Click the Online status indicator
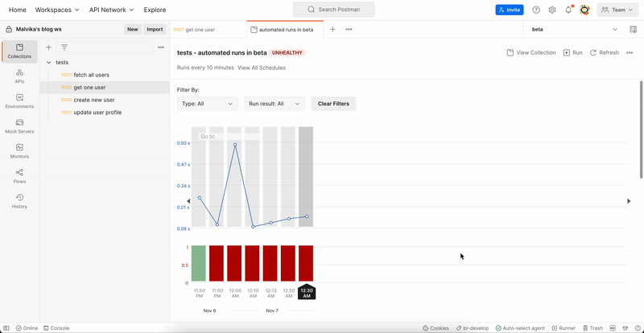This screenshot has width=644, height=333. click(x=27, y=328)
